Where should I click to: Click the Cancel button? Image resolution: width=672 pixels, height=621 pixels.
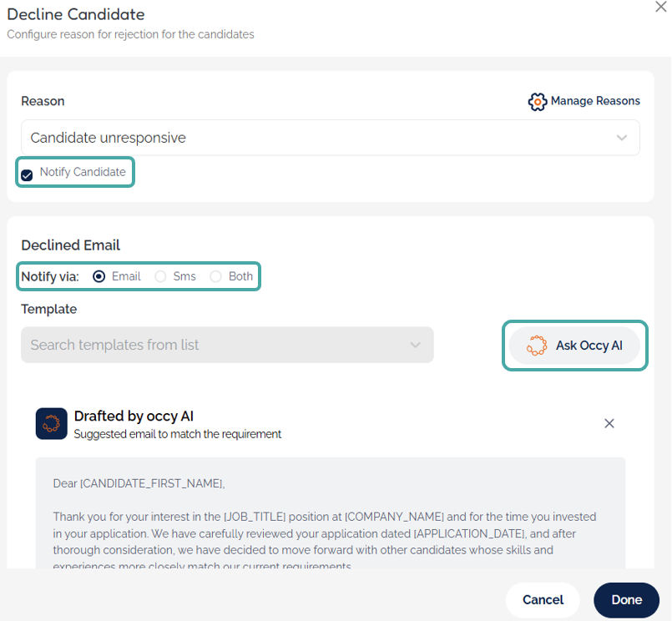click(543, 599)
